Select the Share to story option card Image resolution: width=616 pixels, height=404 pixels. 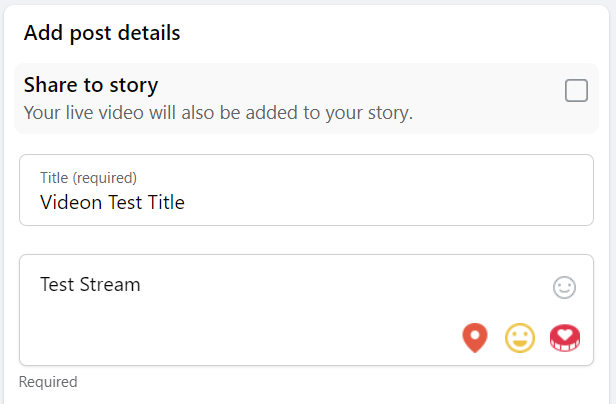click(306, 98)
